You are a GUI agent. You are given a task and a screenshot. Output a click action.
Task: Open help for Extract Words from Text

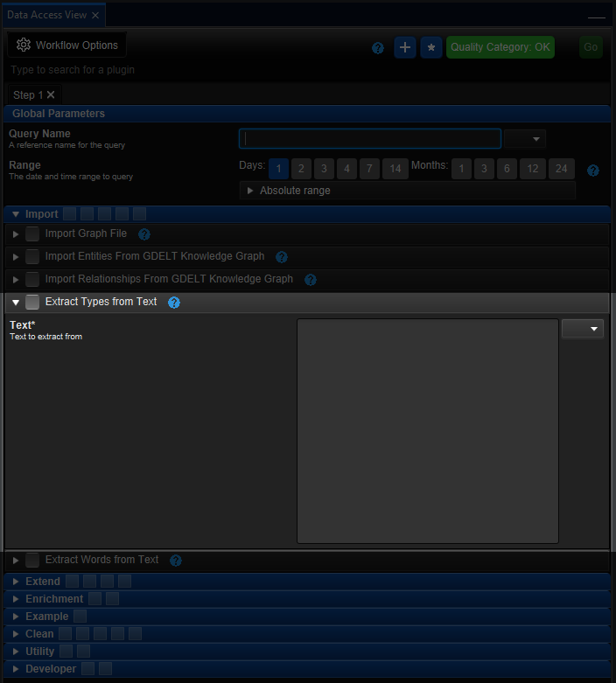pyautogui.click(x=175, y=561)
